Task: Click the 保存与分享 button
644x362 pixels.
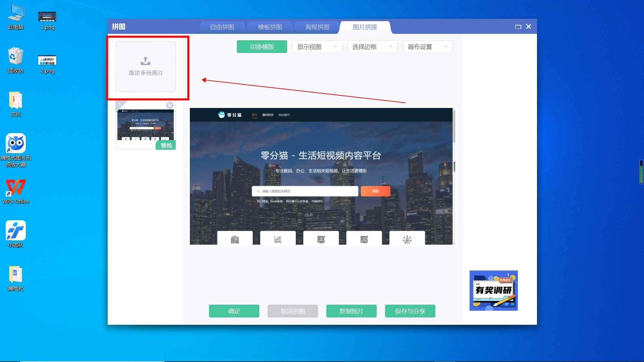Action: click(x=410, y=311)
